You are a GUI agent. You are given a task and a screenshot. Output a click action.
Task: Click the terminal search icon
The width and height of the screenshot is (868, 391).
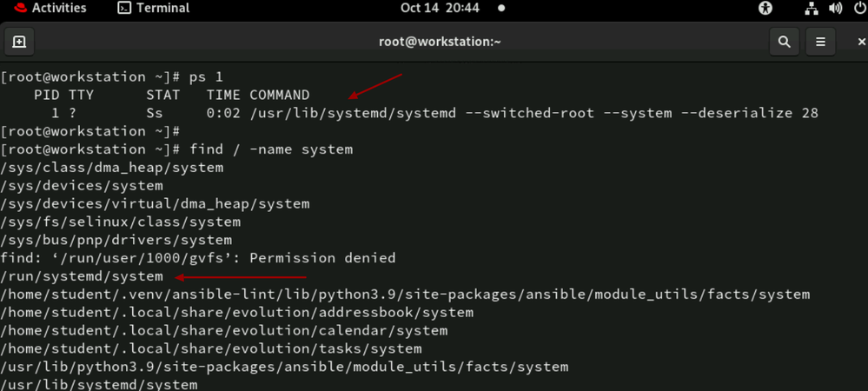point(784,42)
